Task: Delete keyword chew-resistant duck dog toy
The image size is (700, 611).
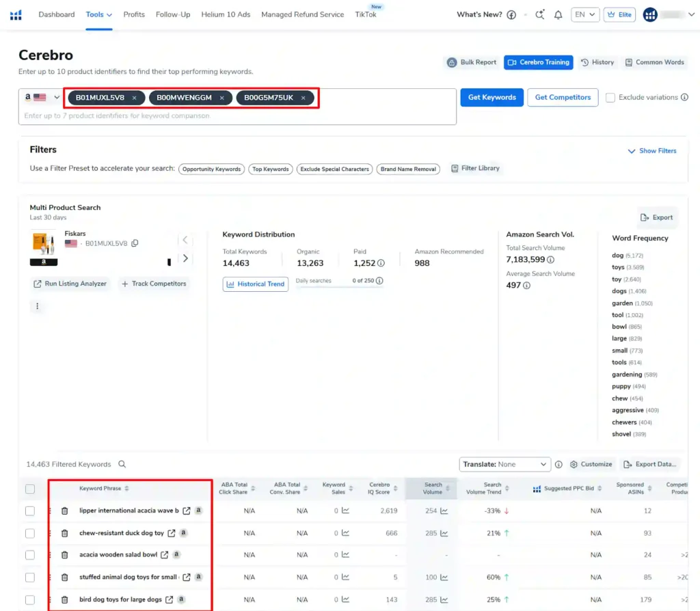Action: [65, 533]
